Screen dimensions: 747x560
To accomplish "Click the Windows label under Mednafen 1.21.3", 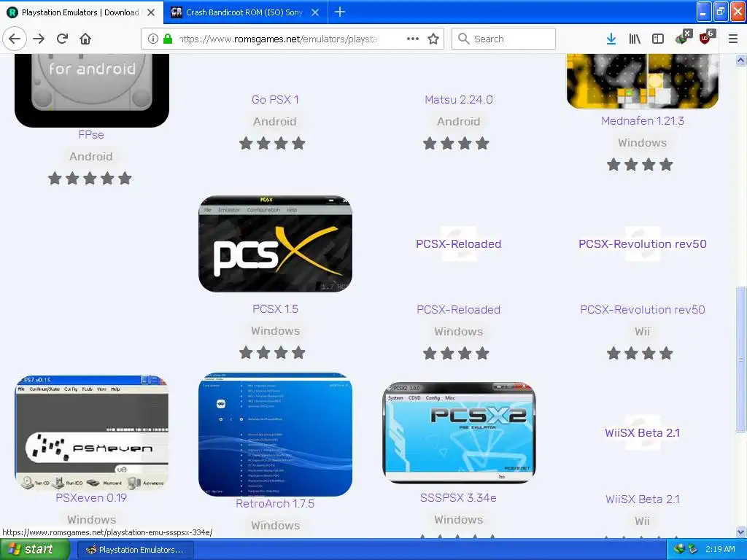I will [642, 143].
